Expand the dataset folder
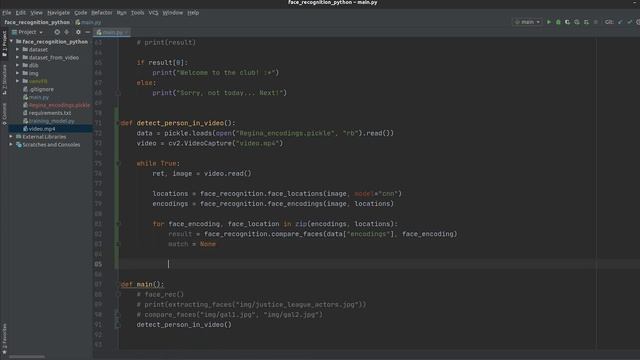This screenshot has height=360, width=640. (x=18, y=49)
